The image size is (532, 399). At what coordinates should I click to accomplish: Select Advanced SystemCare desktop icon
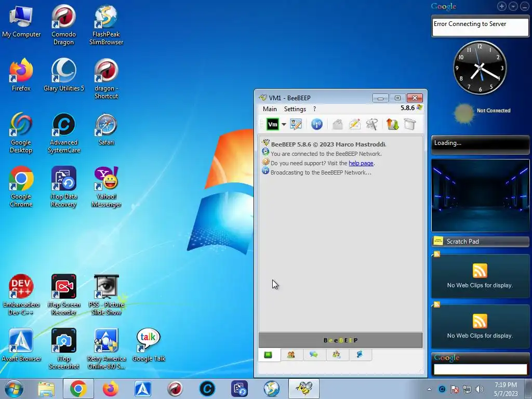(x=64, y=133)
